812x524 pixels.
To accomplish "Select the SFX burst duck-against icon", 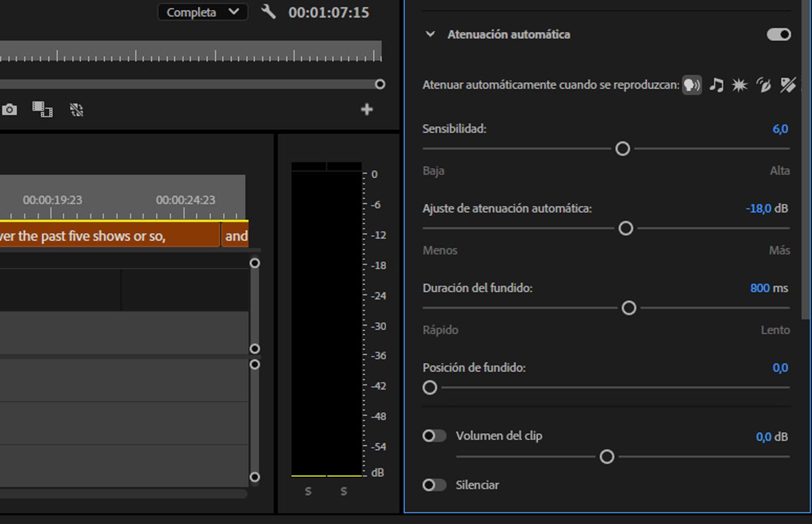I will click(x=739, y=85).
